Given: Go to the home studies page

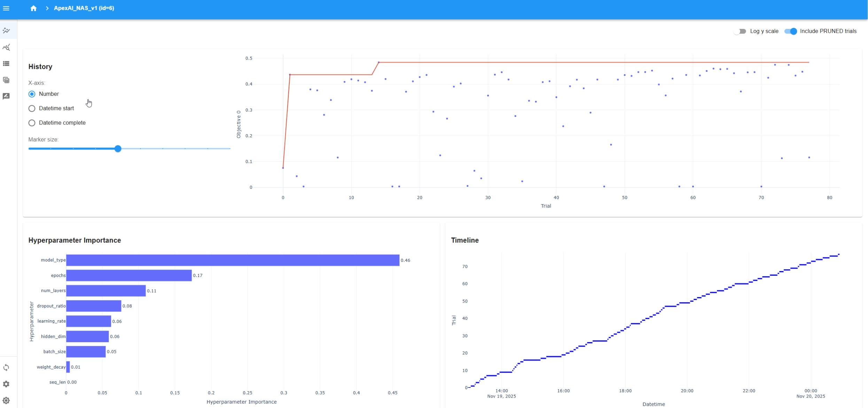Looking at the screenshot, I should pyautogui.click(x=33, y=8).
